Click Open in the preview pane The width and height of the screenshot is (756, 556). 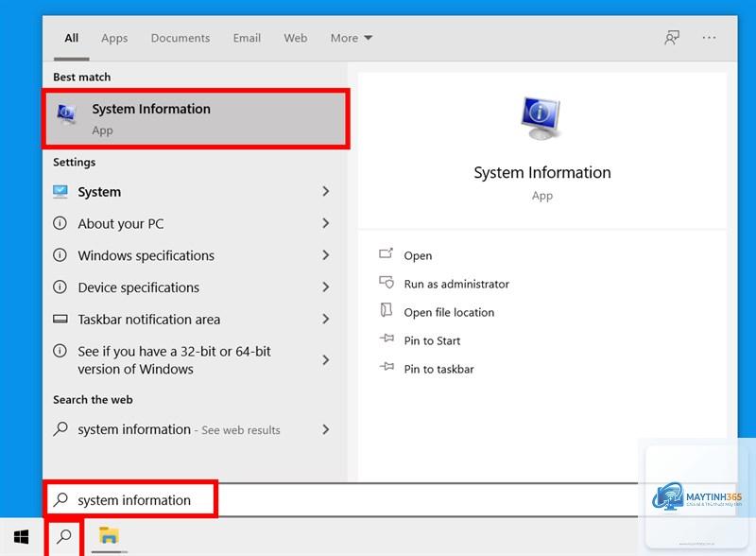point(418,256)
